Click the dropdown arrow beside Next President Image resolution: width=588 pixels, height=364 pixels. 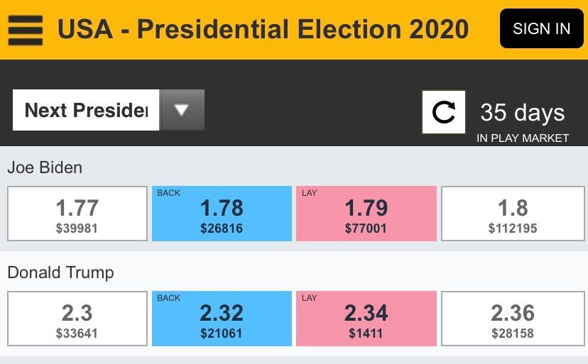point(182,110)
